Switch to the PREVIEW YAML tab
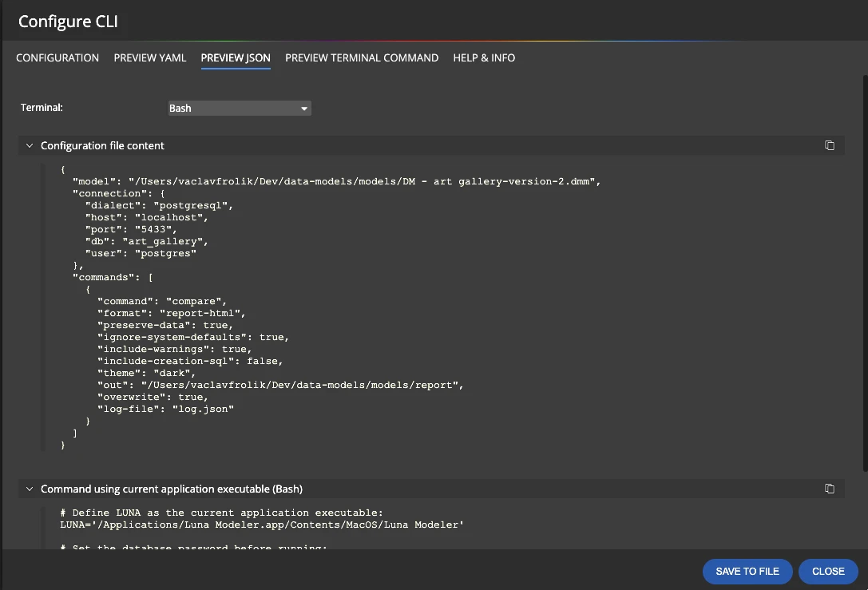 click(x=150, y=57)
